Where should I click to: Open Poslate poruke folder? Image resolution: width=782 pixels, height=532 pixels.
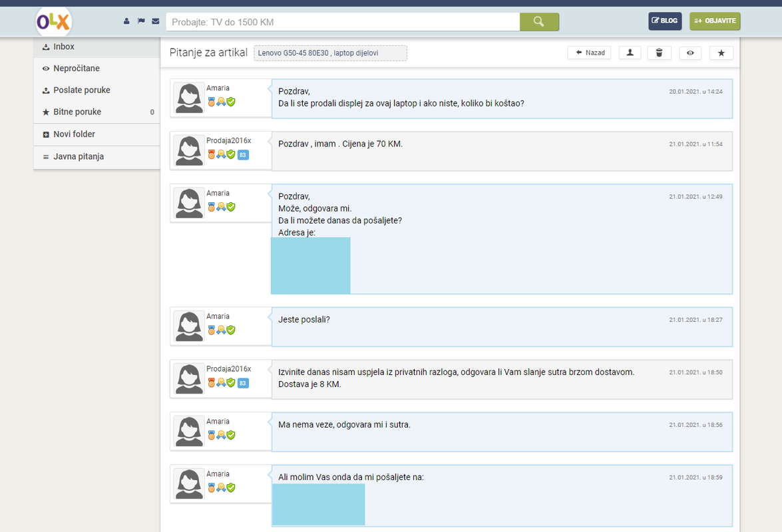pyautogui.click(x=97, y=90)
